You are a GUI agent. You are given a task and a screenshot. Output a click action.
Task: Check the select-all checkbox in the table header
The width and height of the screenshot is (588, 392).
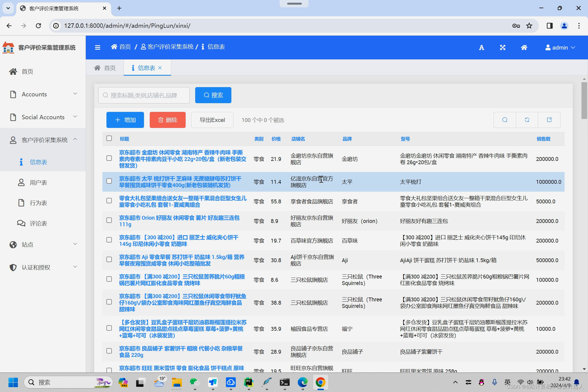coord(109,138)
